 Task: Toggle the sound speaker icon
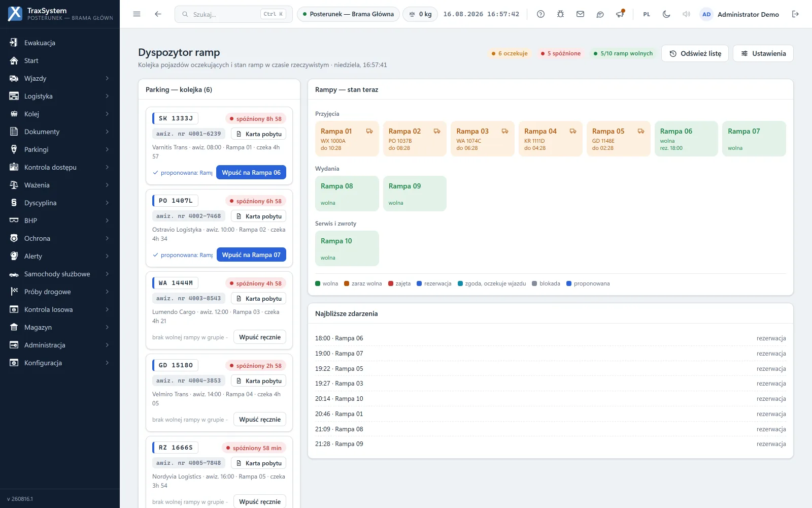pyautogui.click(x=686, y=14)
